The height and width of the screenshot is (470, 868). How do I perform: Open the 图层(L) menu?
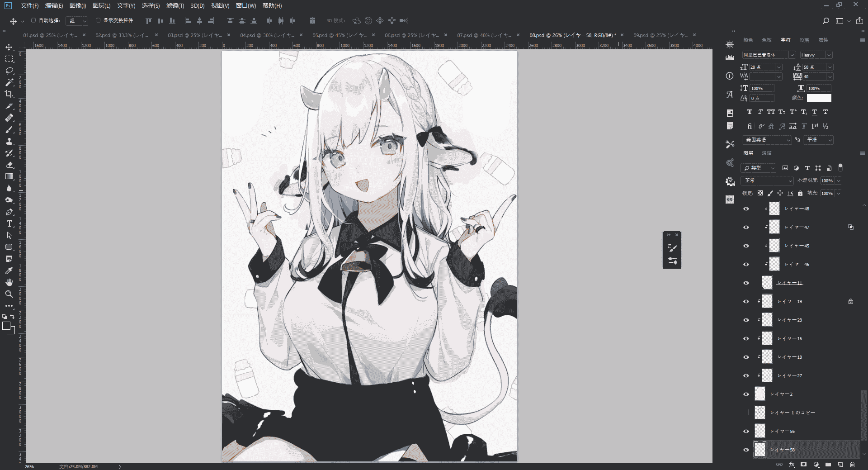(x=101, y=6)
